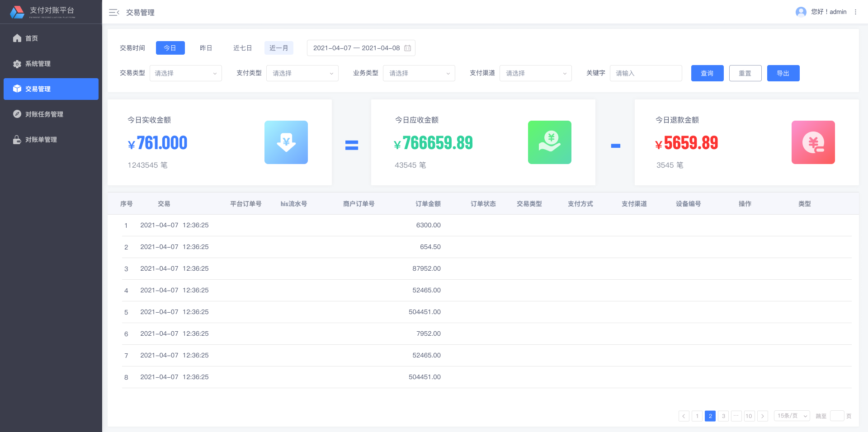Open 对账单管理 in the sidebar
The width and height of the screenshot is (868, 432).
pos(51,140)
